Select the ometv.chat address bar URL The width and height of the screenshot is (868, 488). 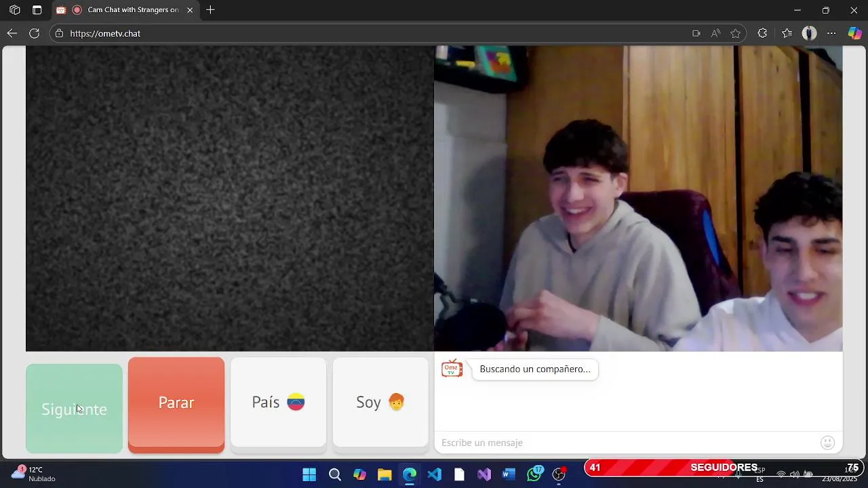[105, 33]
